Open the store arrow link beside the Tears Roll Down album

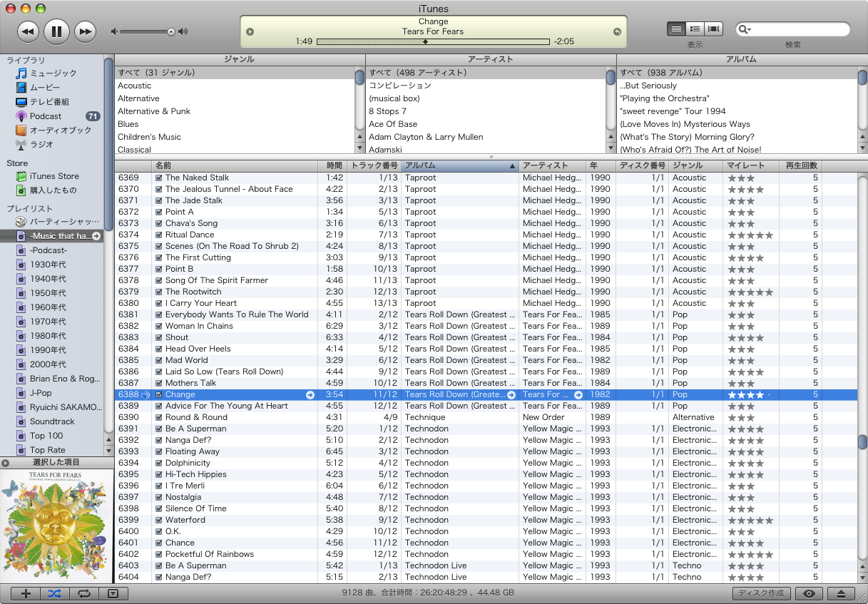tap(511, 394)
